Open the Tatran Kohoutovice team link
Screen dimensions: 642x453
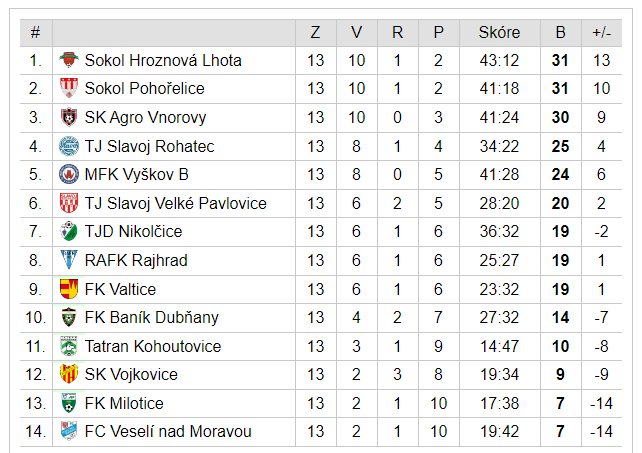pyautogui.click(x=153, y=347)
